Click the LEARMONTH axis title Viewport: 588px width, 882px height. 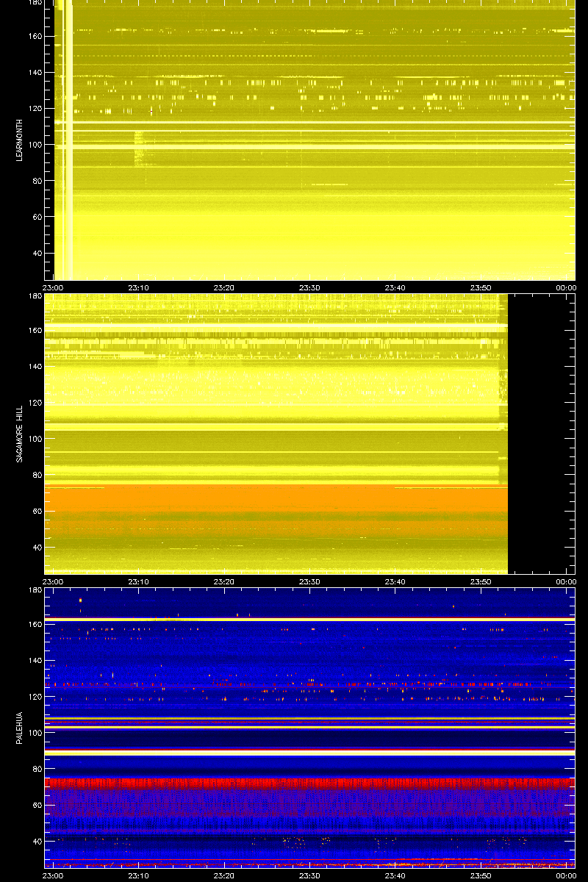pos(19,141)
